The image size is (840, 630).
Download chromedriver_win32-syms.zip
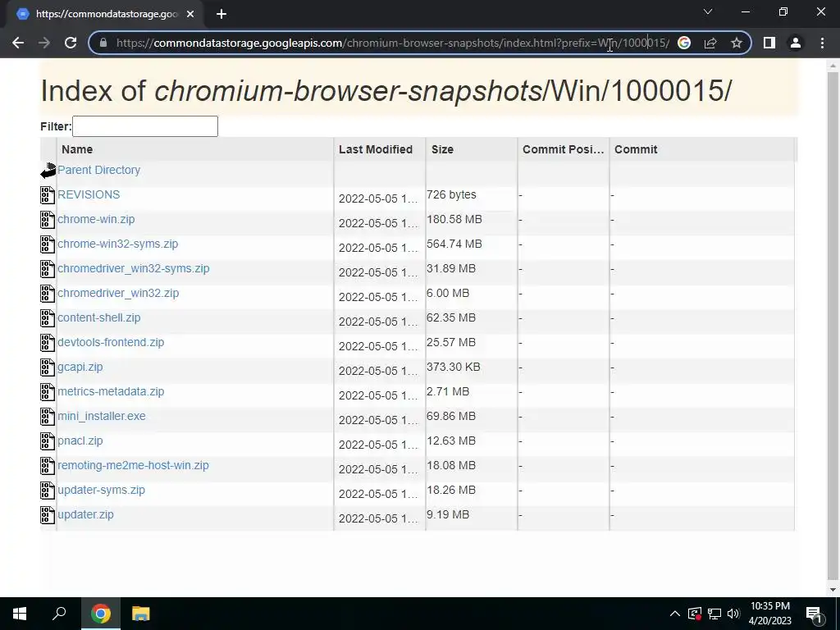coord(134,268)
